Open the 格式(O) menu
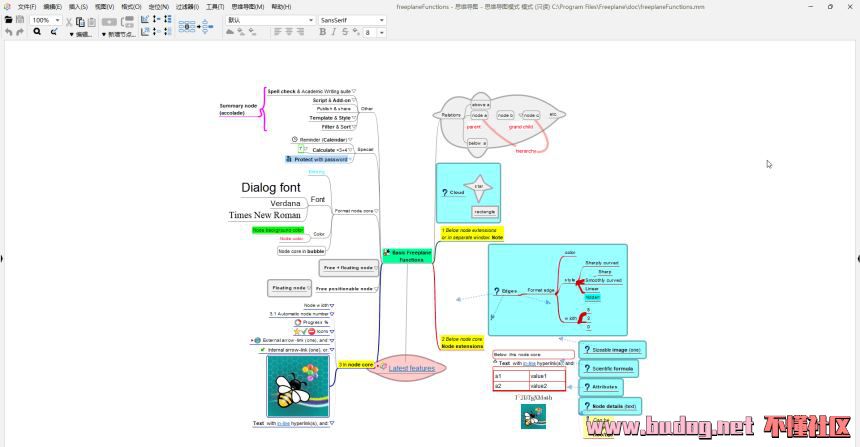Viewport: 860px width, 447px height. pyautogui.click(x=131, y=6)
